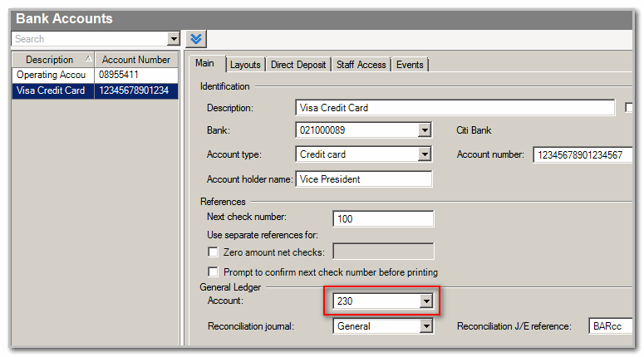Viewport: 644px width, 357px height.
Task: Click the Account number field
Action: pos(583,155)
